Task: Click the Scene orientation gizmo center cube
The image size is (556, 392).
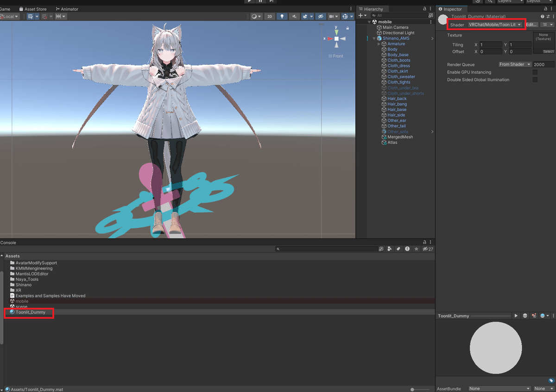Action: (x=336, y=38)
